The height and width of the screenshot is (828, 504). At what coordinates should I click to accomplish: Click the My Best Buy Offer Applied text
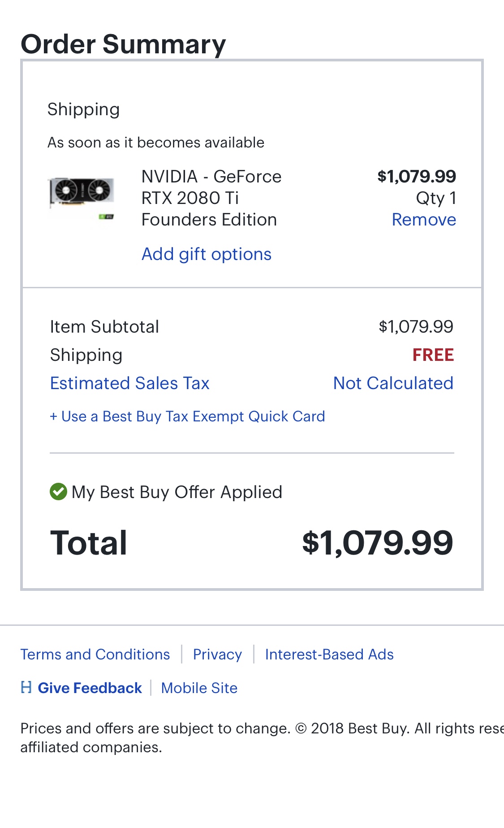click(x=177, y=492)
